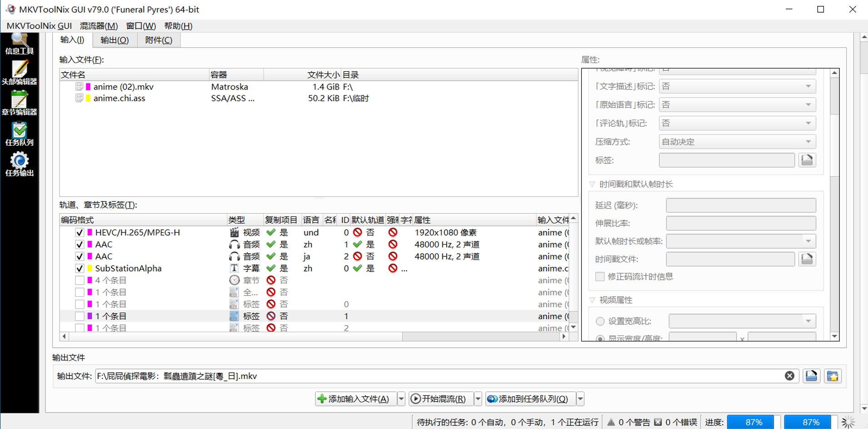Switch to the 输出(O) tab
The width and height of the screenshot is (868, 429).
[115, 40]
